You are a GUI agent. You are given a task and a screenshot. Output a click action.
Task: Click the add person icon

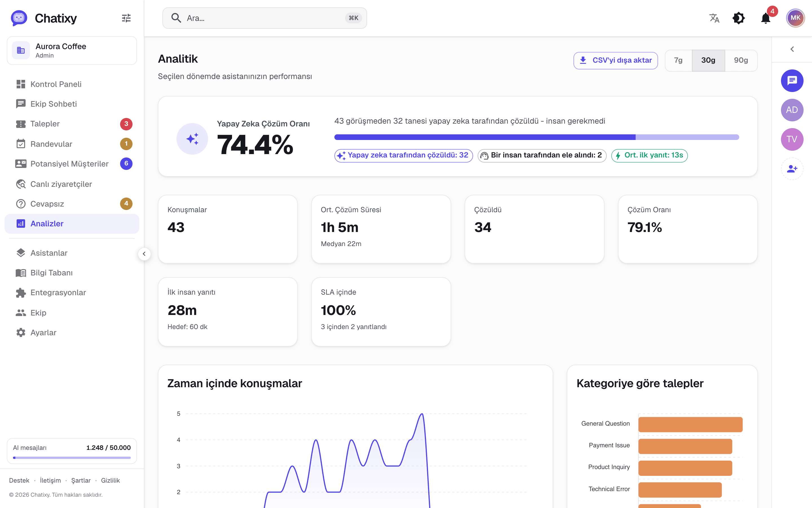792,169
